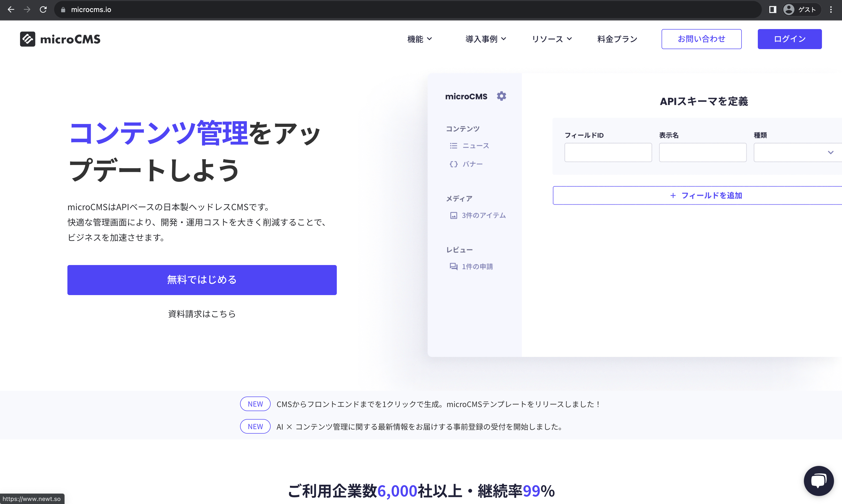The height and width of the screenshot is (504, 842).
Task: Click the settings gear icon beside microCMS
Action: pyautogui.click(x=501, y=96)
